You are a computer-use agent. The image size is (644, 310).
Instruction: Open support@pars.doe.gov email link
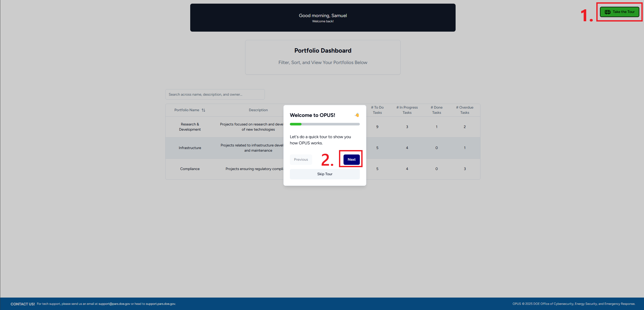(114, 304)
